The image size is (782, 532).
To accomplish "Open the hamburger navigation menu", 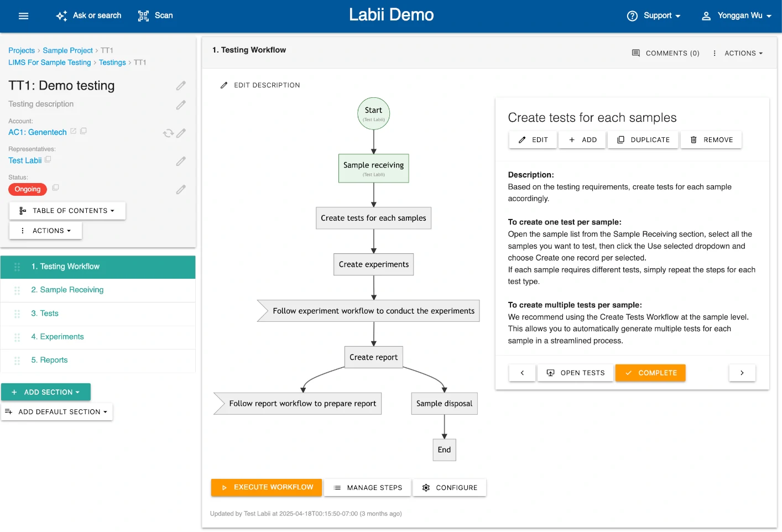I will coord(23,15).
